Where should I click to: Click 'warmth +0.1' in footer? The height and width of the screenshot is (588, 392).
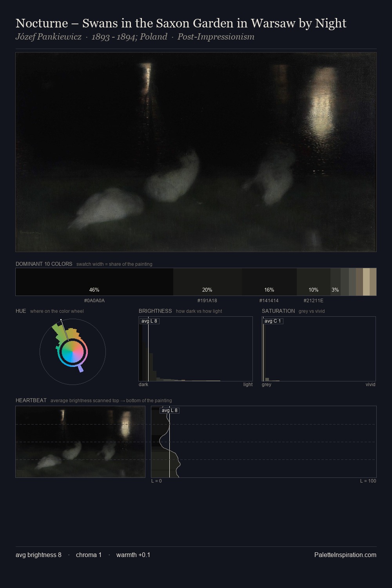[x=133, y=555]
